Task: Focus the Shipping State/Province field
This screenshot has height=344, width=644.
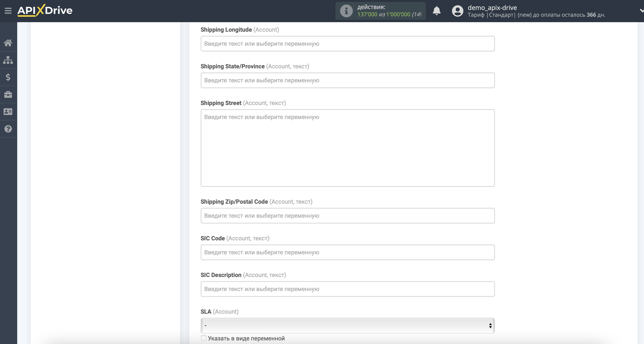Action: (x=348, y=80)
